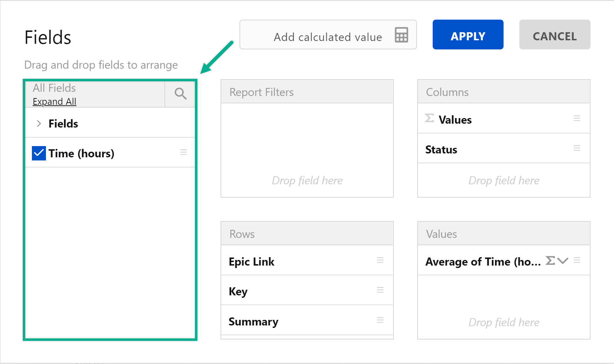The height and width of the screenshot is (364, 614).
Task: Select the Status field in Columns
Action: pos(441,150)
